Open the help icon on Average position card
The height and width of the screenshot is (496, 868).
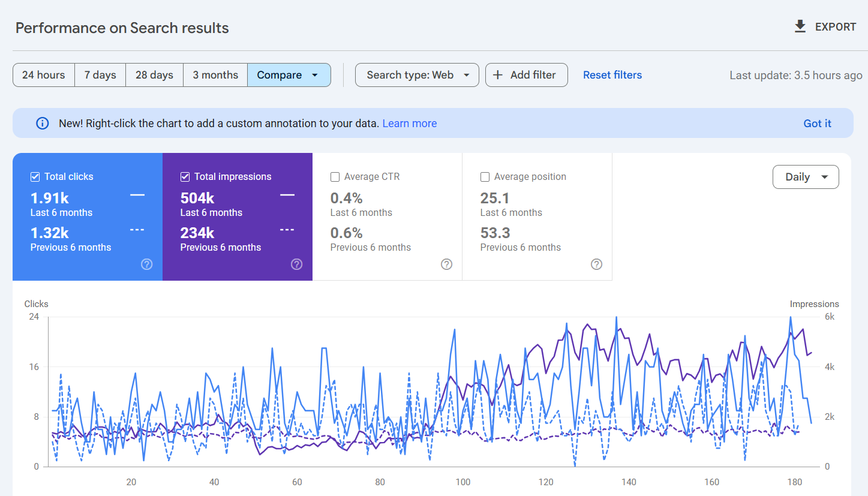[596, 264]
